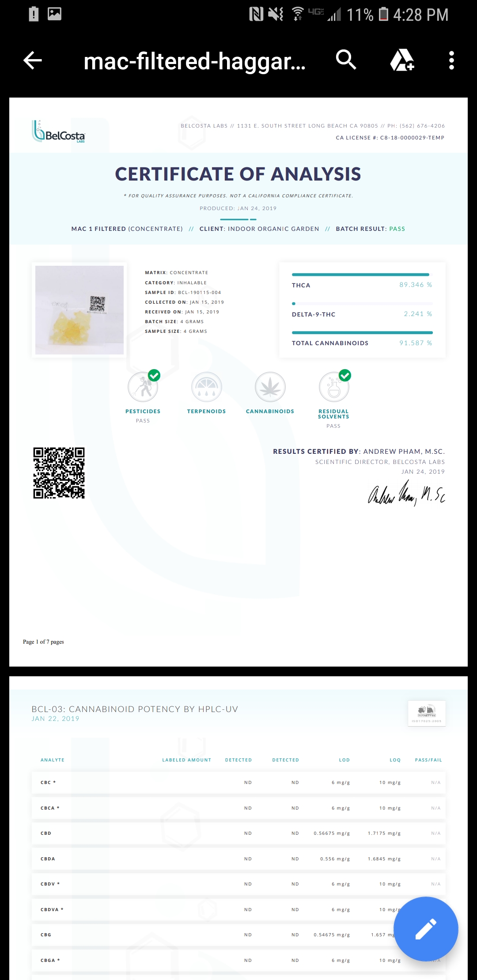Screen dimensions: 477x980
Task: Open the three-dot overflow menu
Action: point(451,60)
